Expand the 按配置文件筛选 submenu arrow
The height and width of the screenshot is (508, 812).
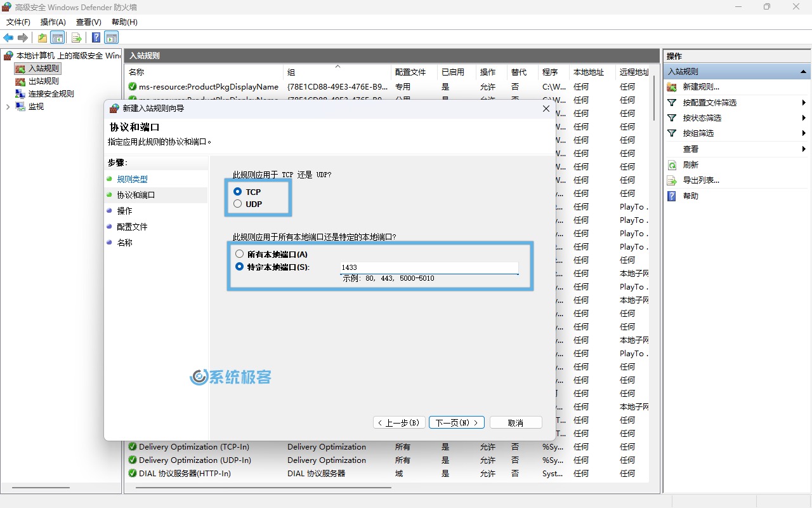click(x=804, y=103)
